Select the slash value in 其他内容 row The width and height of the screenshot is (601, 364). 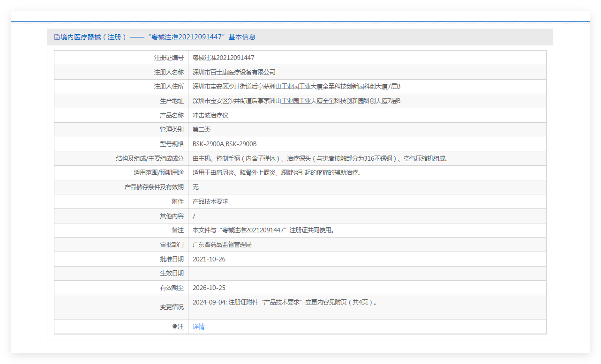[x=194, y=216]
